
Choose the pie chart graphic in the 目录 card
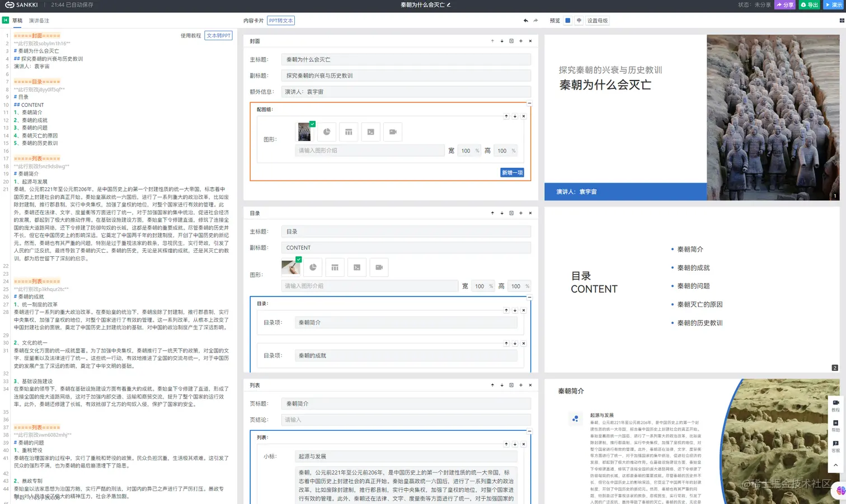[x=313, y=267]
